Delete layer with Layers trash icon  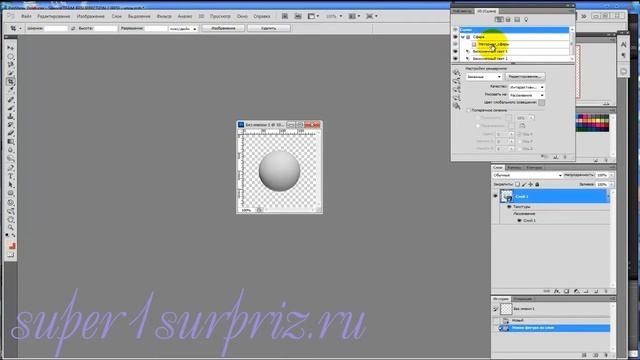tap(606, 291)
